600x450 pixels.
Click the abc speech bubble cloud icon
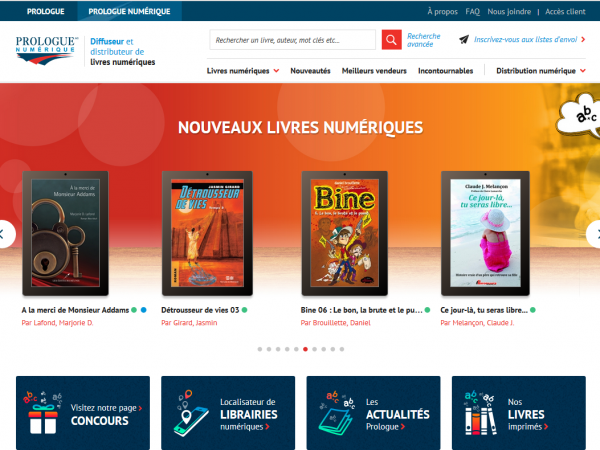[x=580, y=115]
